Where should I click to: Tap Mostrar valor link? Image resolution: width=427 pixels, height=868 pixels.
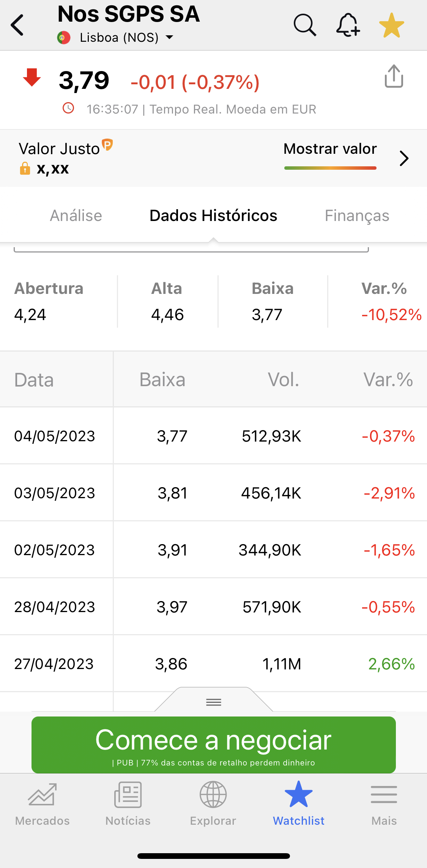click(x=330, y=148)
